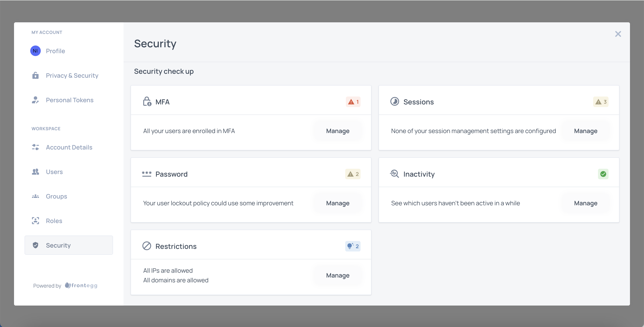Click the Restrictions lightbulb badge showing 2
The image size is (644, 327).
353,246
